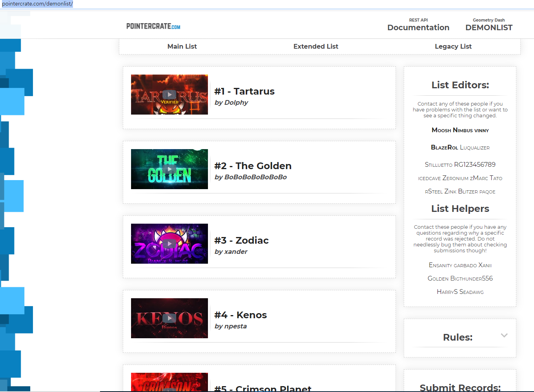Image resolution: width=534 pixels, height=392 pixels.
Task: Open the #5 - Crimson Planet entry
Action: click(x=263, y=388)
